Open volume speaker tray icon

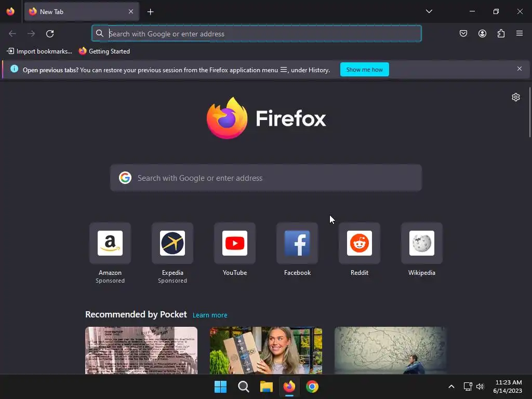[480, 387]
